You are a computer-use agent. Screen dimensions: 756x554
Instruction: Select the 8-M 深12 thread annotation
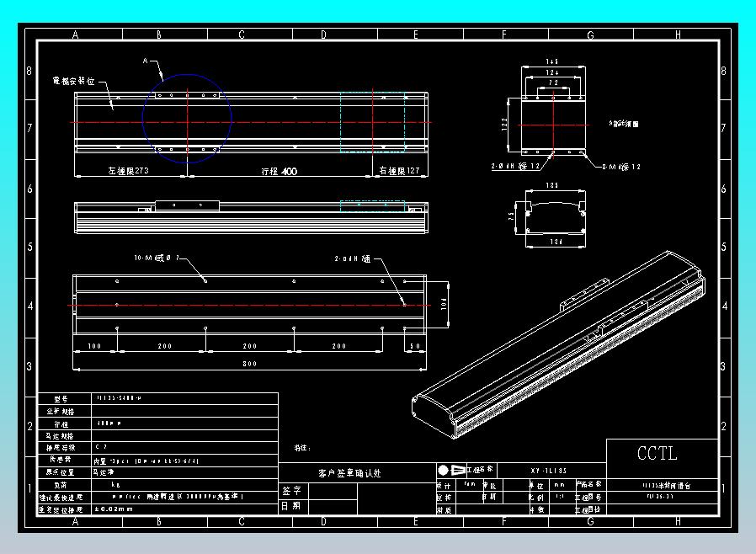(x=621, y=167)
